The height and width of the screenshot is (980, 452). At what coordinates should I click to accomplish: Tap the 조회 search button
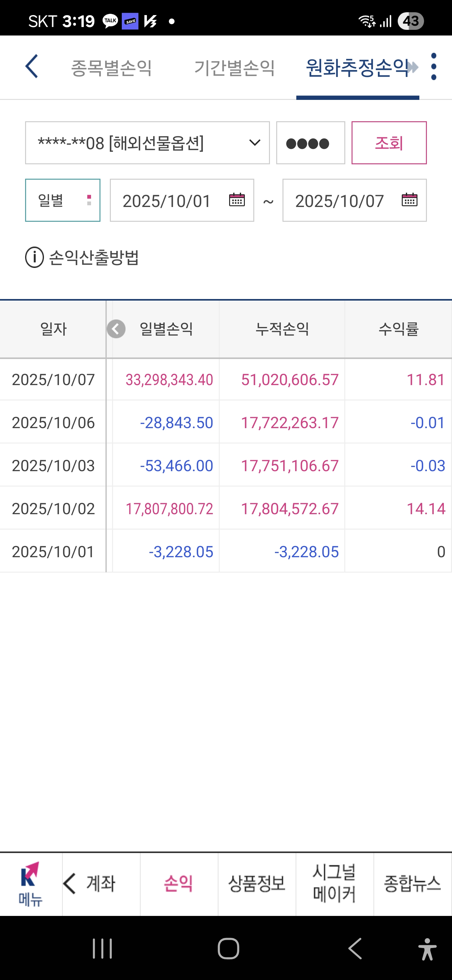(389, 143)
